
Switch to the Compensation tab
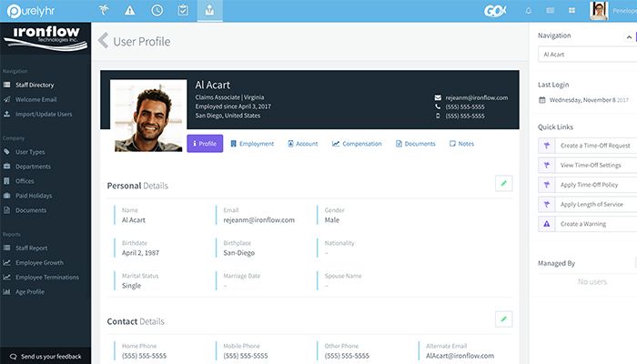(357, 144)
